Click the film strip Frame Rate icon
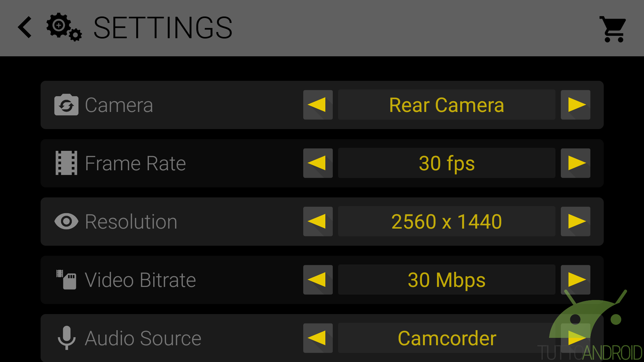Screen dimensions: 644x362 pyautogui.click(x=66, y=163)
